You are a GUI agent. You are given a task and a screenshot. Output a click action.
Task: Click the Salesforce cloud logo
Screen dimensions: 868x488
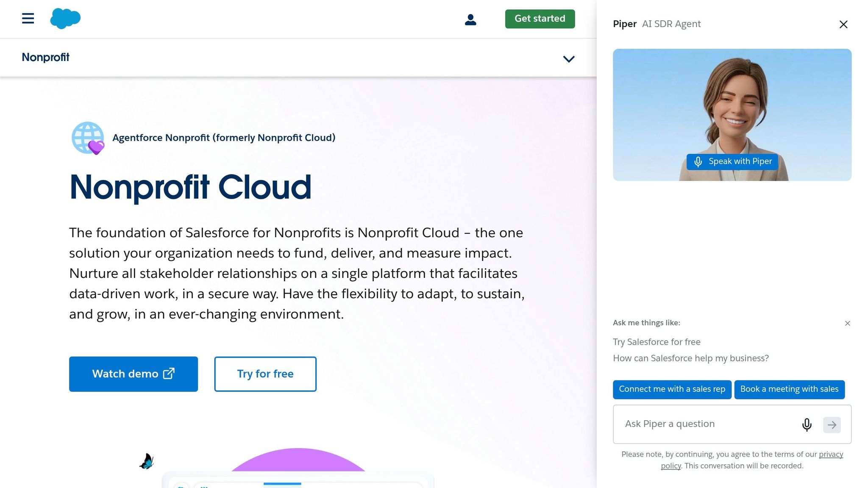coord(65,19)
